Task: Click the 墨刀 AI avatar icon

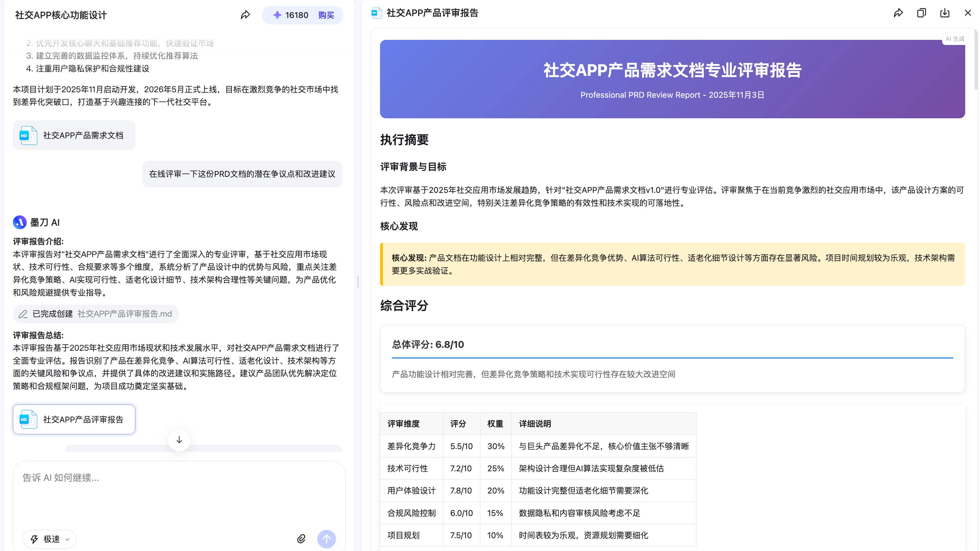Action: pyautogui.click(x=20, y=222)
